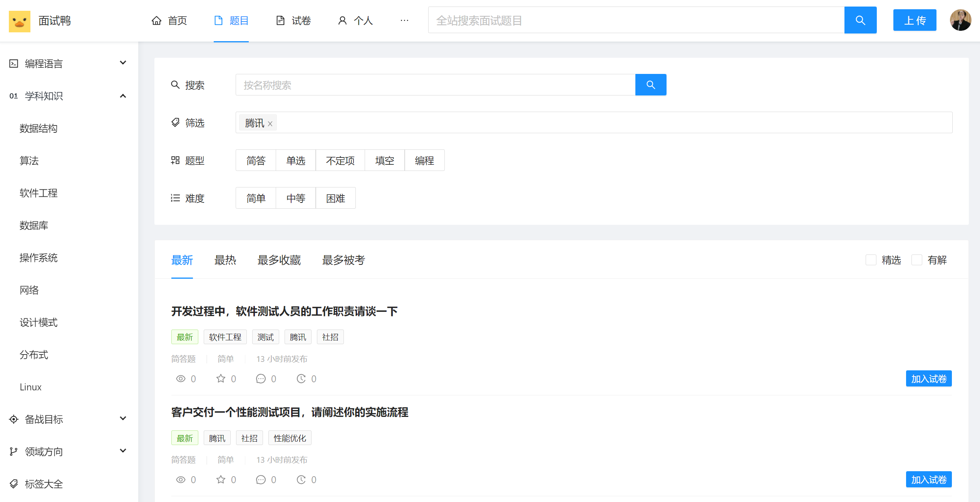Switch to the 最多被考 sort tab
Screen dimensions: 980x502
[x=343, y=260]
